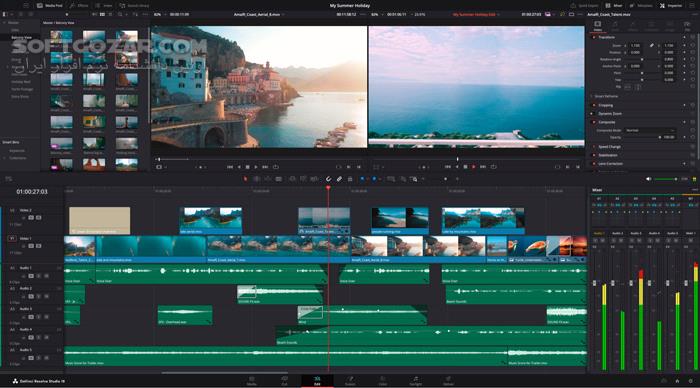This screenshot has width=700, height=388.
Task: Open the My Summer Holiday Edit timeline dropdown
Action: click(476, 15)
